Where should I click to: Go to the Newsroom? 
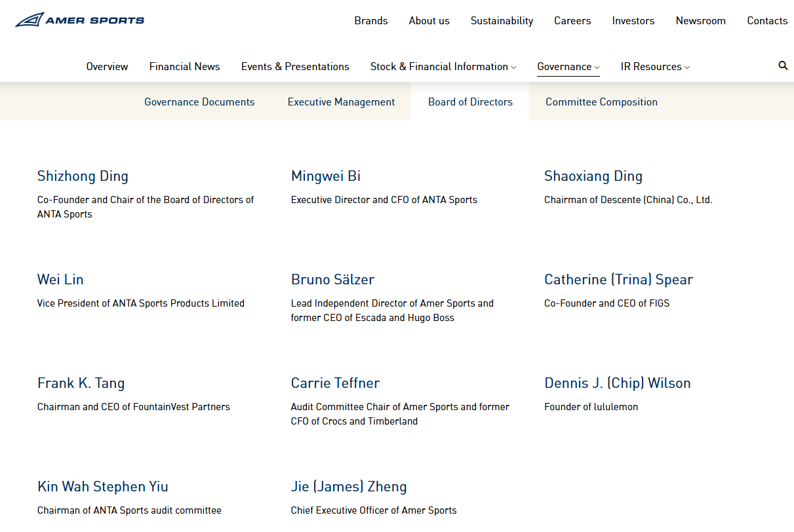tap(701, 20)
